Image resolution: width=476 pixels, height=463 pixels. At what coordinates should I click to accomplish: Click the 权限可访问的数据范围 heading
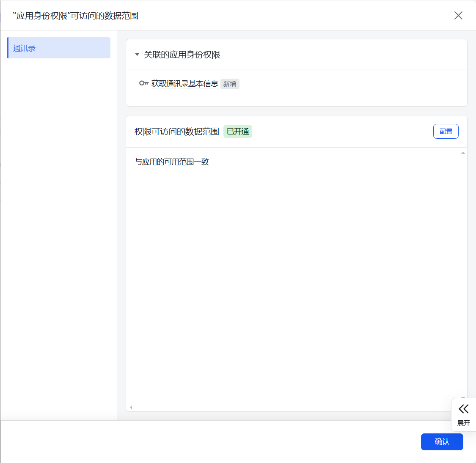(x=177, y=132)
